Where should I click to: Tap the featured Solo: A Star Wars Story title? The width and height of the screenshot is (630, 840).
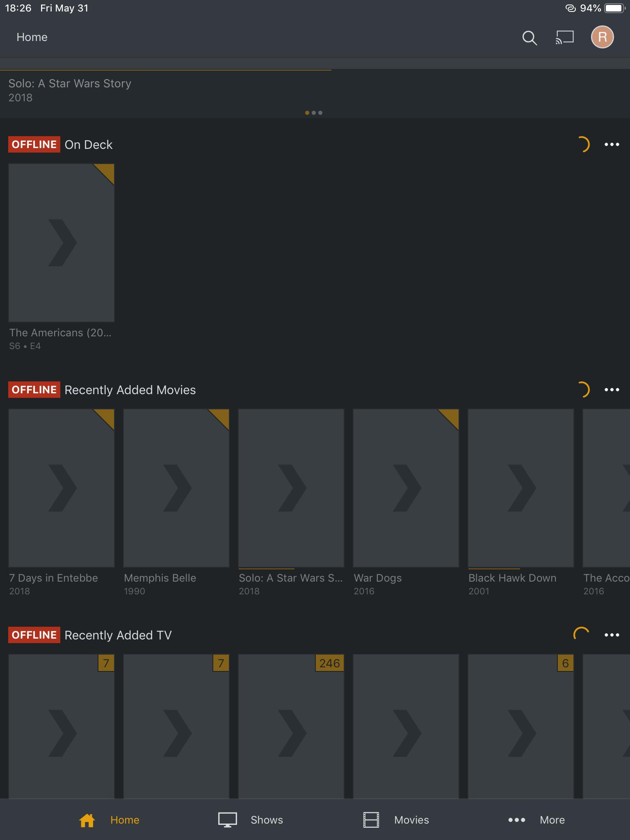click(70, 84)
